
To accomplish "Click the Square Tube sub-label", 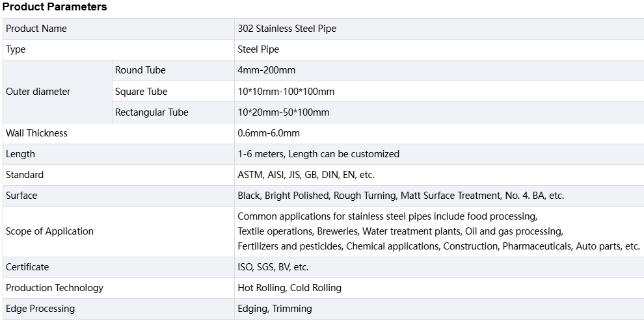I will tap(141, 92).
